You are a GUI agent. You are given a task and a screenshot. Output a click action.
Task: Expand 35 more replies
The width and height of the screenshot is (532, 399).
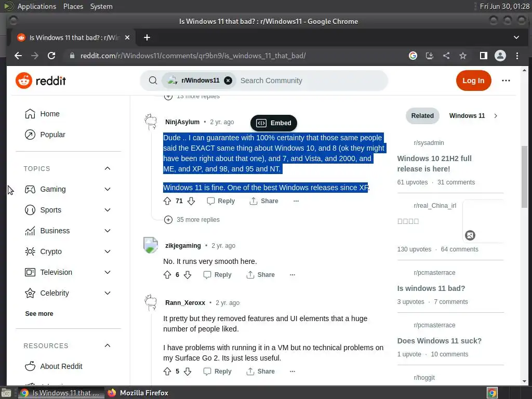192,220
